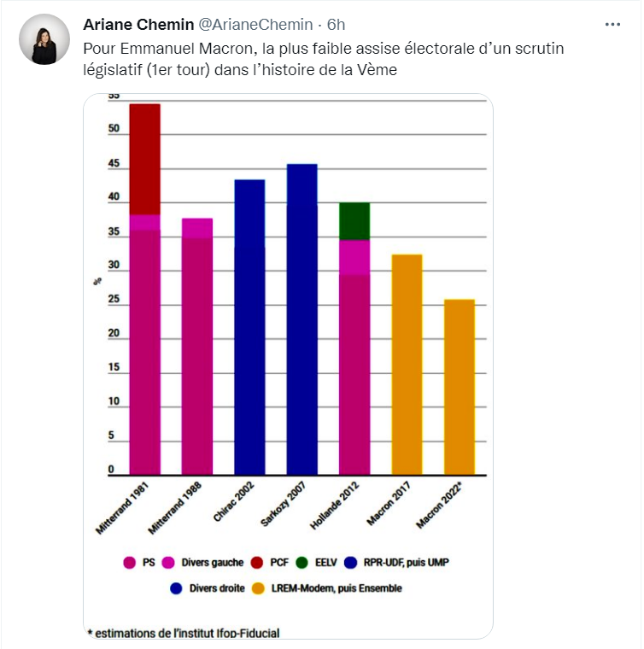
Task: Click the dark red PCF segment of Mitterrand 1981
Action: (144, 159)
